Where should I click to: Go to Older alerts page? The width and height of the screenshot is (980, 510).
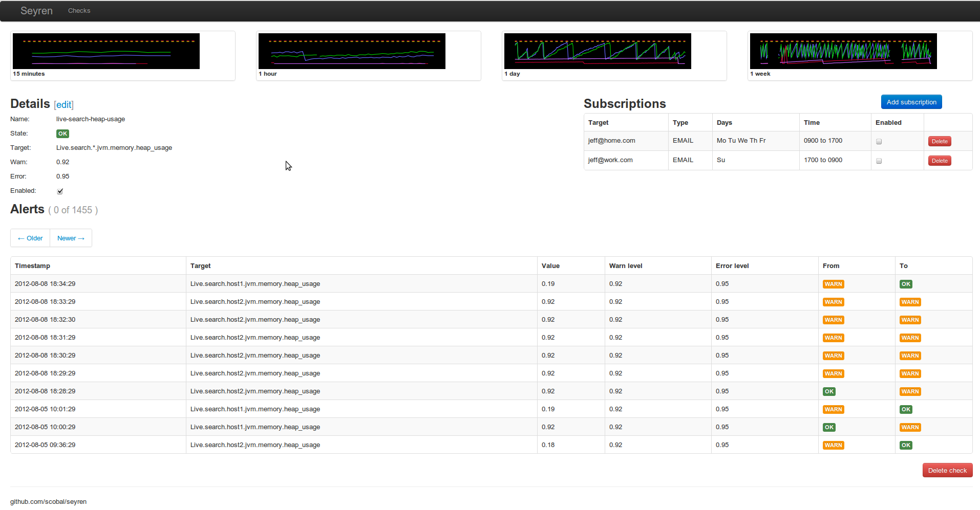[30, 238]
